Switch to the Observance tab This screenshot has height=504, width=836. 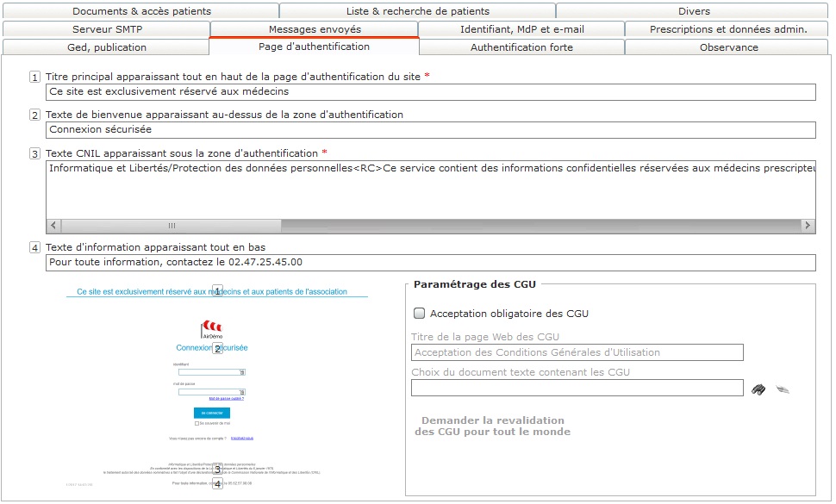pyautogui.click(x=728, y=47)
